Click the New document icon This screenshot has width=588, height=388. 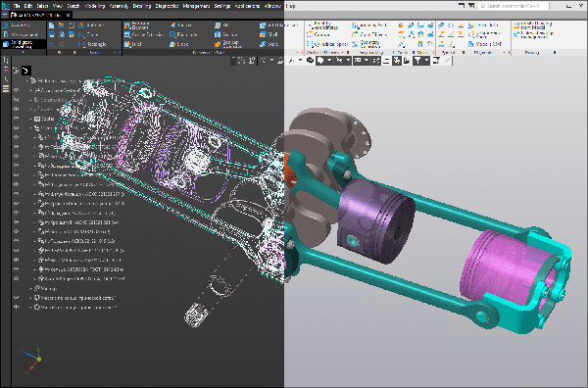(x=52, y=25)
